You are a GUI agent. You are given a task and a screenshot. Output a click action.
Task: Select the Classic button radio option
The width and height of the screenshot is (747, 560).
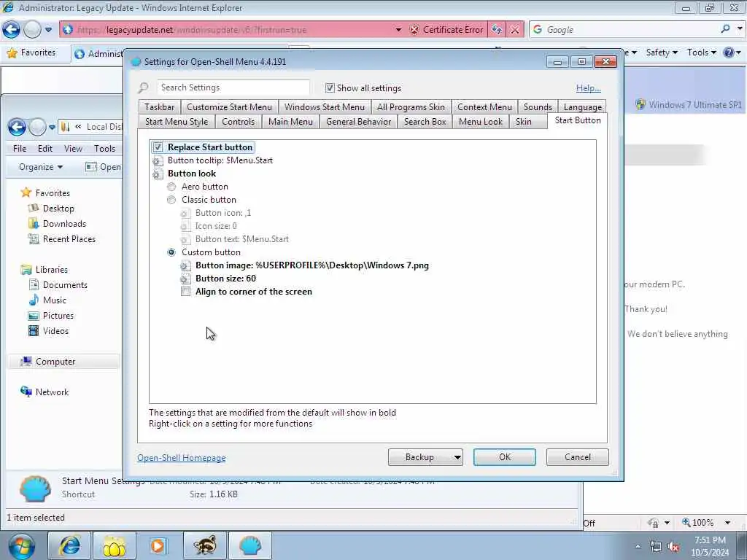tap(171, 200)
